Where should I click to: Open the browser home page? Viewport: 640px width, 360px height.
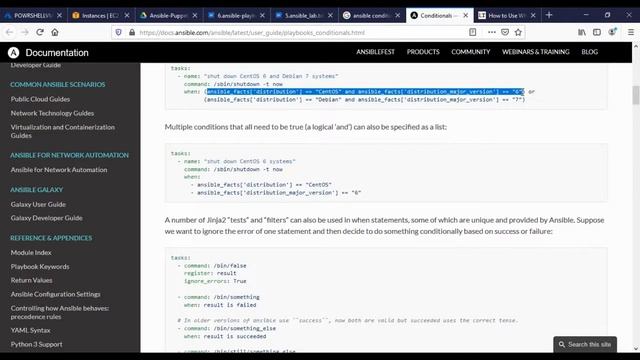click(55, 32)
